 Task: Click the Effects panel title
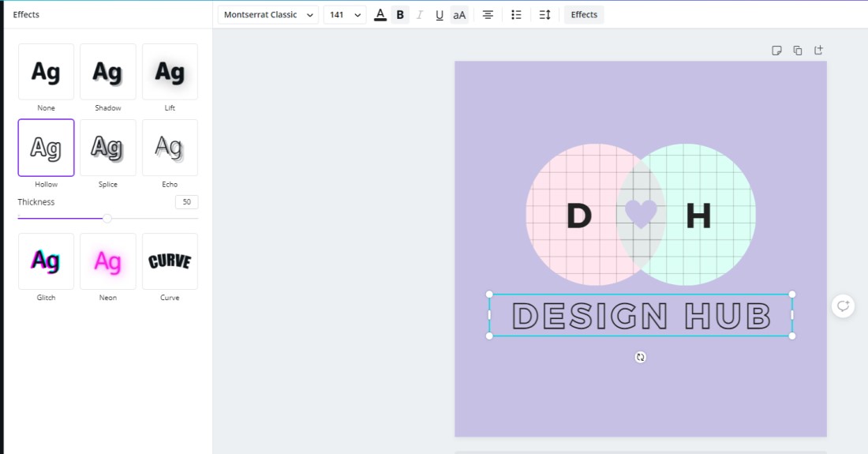tap(26, 14)
